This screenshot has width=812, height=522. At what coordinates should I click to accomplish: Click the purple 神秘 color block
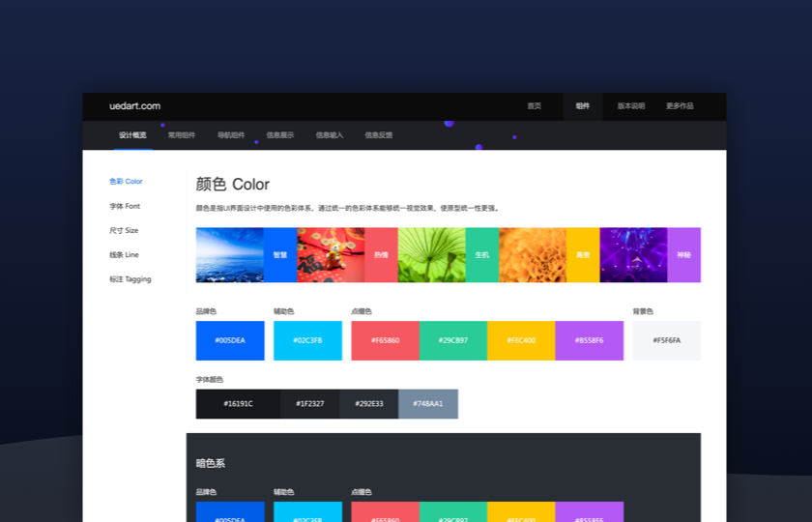pyautogui.click(x=684, y=255)
